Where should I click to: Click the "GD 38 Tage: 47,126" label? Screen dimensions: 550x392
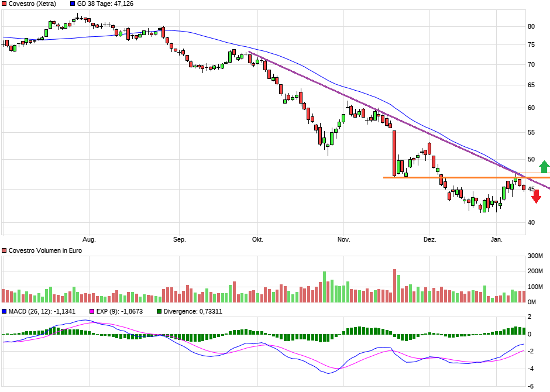coord(105,4)
